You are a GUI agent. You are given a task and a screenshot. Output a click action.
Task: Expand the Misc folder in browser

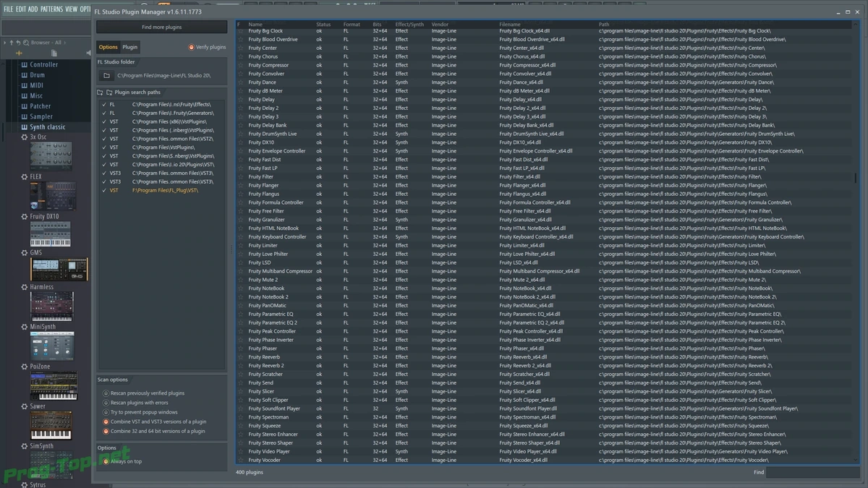[36, 95]
